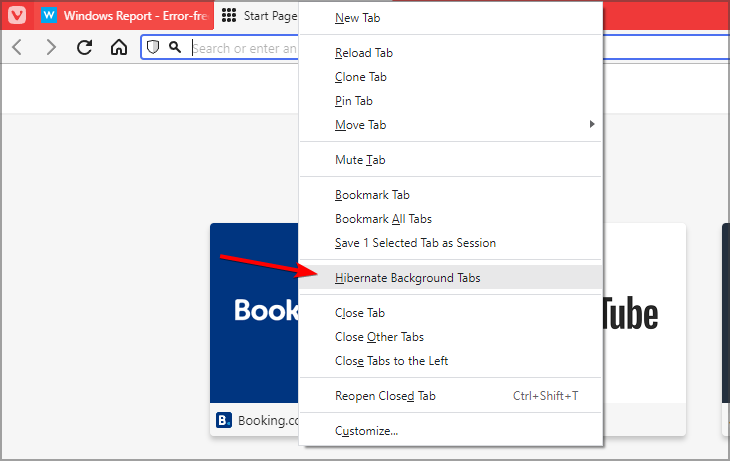Go to the home page icon

pyautogui.click(x=119, y=47)
